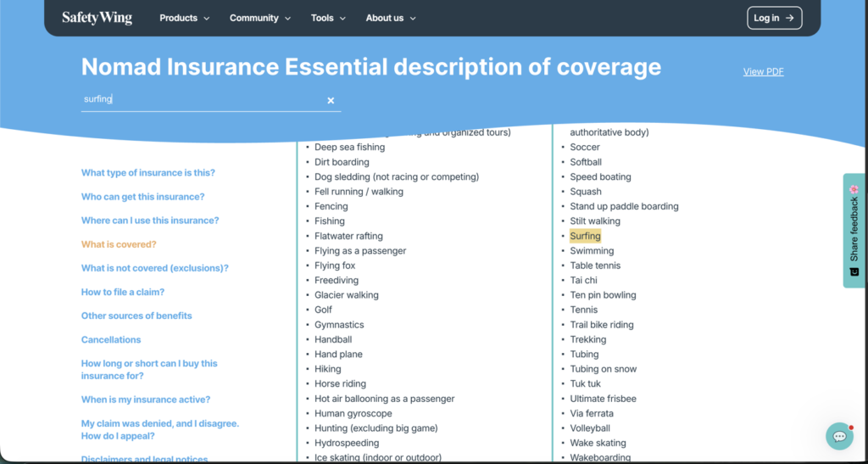Screen dimensions: 868x464
Task: Open My claim was denied appeal section
Action: click(160, 430)
